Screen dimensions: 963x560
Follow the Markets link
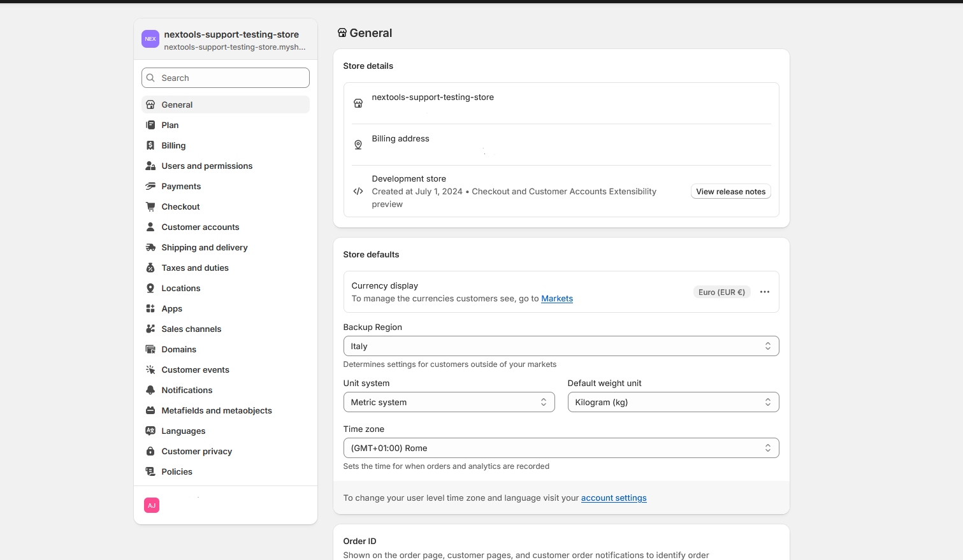[x=557, y=299]
